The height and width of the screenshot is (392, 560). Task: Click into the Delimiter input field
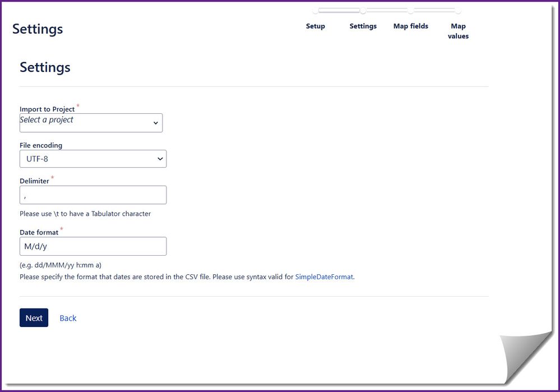tap(93, 195)
